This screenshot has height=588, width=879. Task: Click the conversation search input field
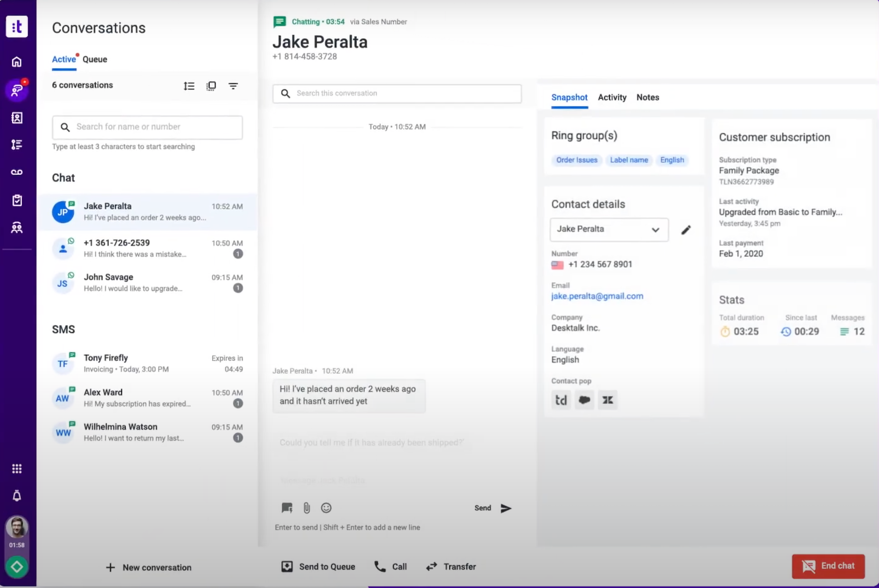[x=396, y=93]
